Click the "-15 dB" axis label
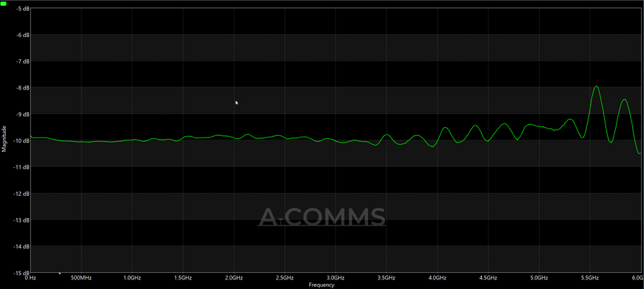Screen dimensions: 644x289 [22, 273]
